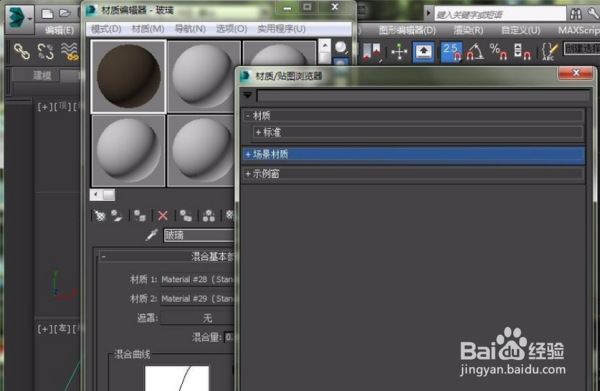Click the sample slots horizontal scroll left arrow

96,195
